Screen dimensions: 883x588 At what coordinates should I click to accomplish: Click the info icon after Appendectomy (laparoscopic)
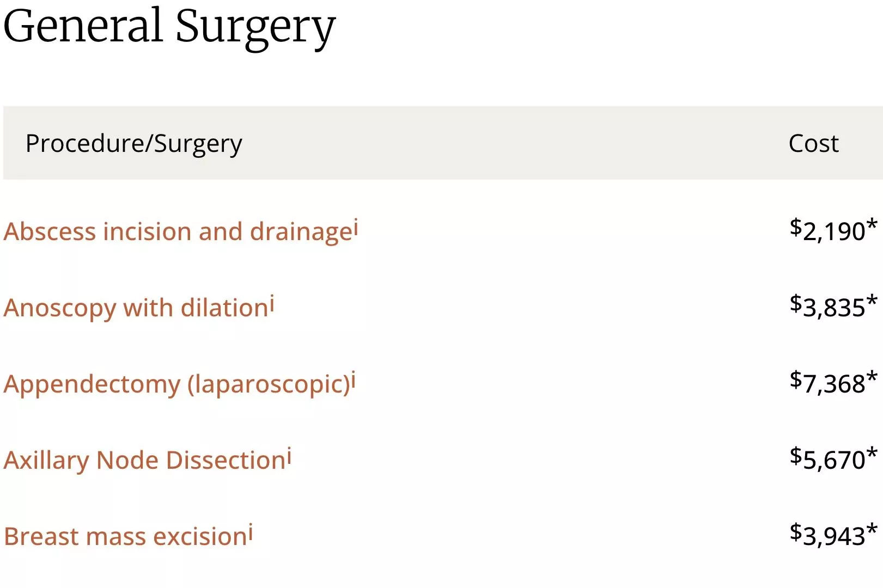353,381
